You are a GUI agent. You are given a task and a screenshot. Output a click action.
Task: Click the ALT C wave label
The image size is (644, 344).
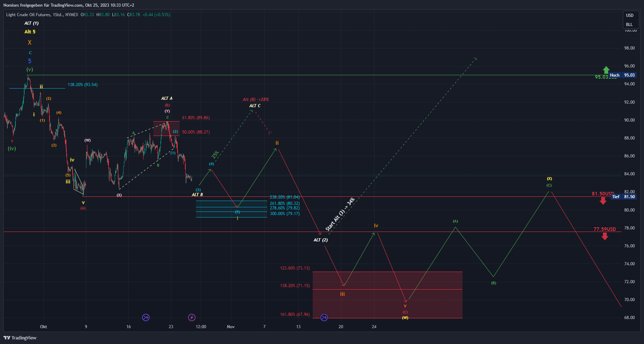click(255, 106)
